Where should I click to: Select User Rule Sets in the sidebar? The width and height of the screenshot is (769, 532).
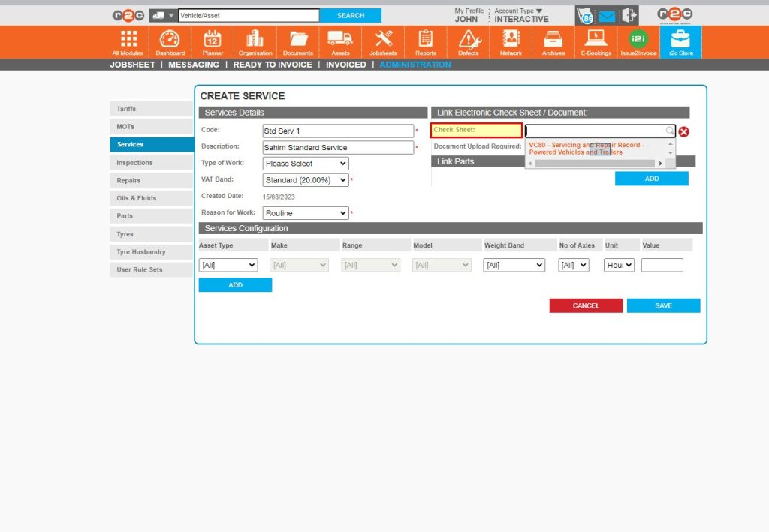coord(152,269)
